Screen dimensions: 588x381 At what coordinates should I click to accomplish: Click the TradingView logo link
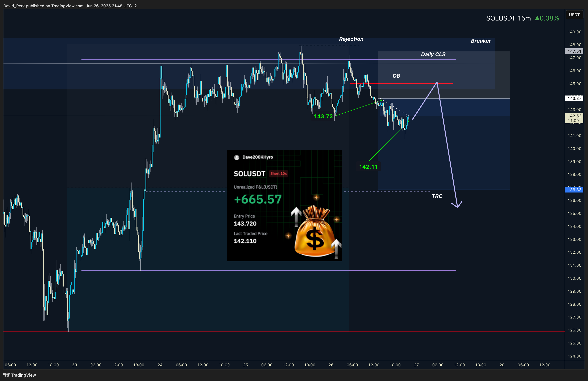[x=20, y=375]
